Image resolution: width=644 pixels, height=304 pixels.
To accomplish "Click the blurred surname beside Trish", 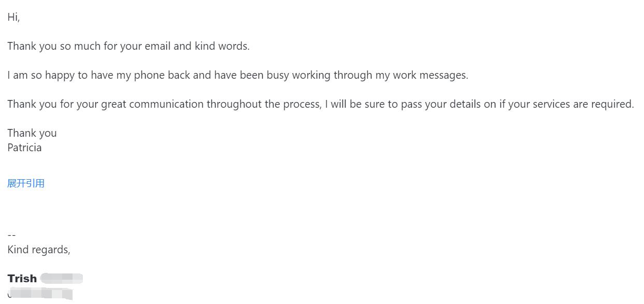I will coord(61,279).
